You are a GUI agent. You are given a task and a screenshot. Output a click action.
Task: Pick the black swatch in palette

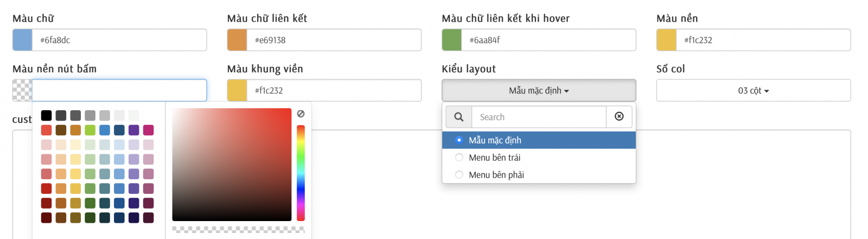click(x=46, y=115)
